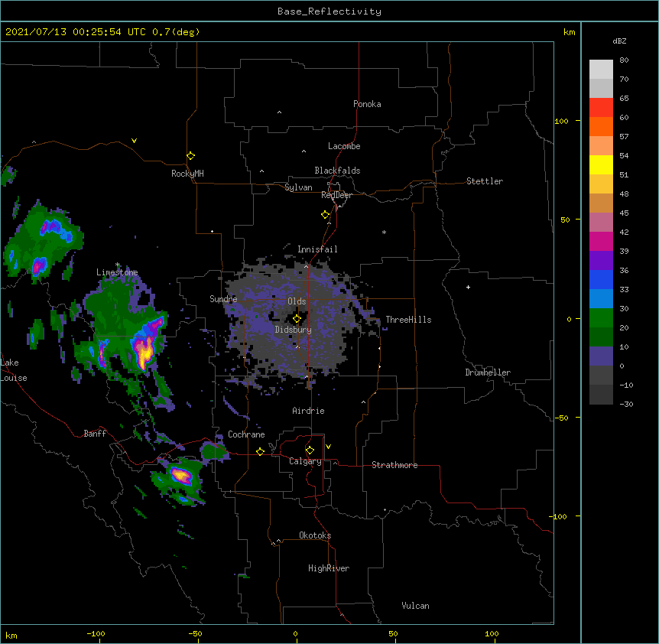Click the RedDeer label
The height and width of the screenshot is (644, 659).
pyautogui.click(x=336, y=195)
